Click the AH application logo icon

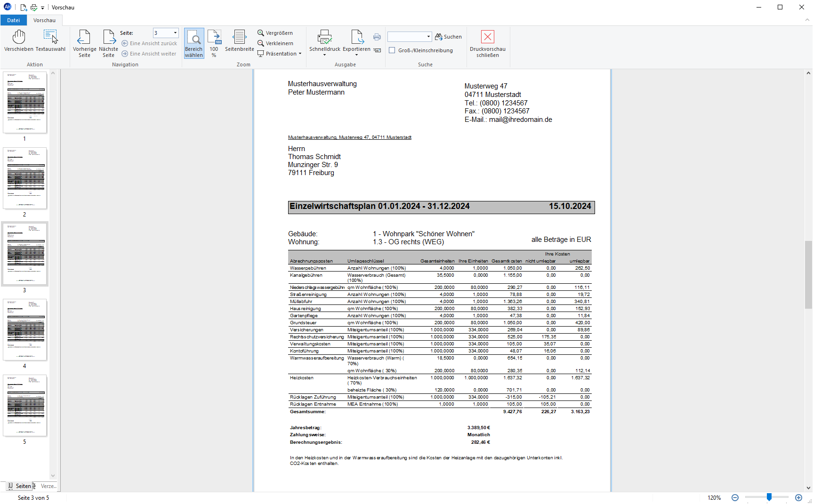point(8,7)
